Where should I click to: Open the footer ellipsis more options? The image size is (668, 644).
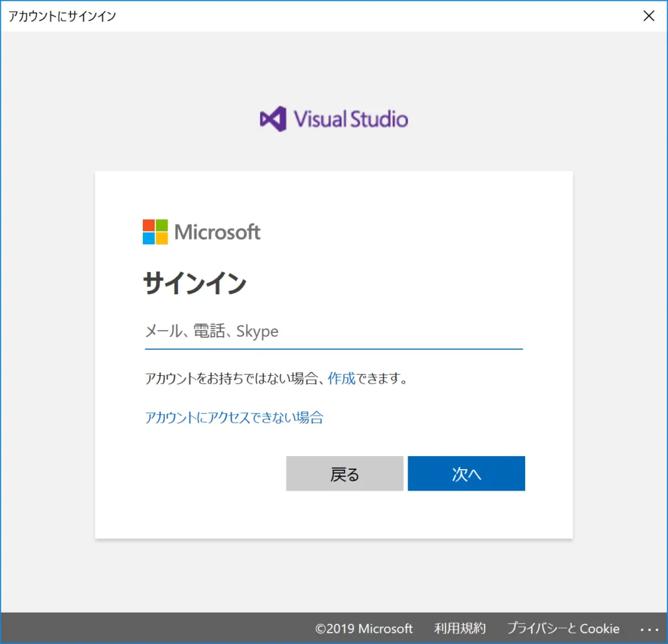650,630
